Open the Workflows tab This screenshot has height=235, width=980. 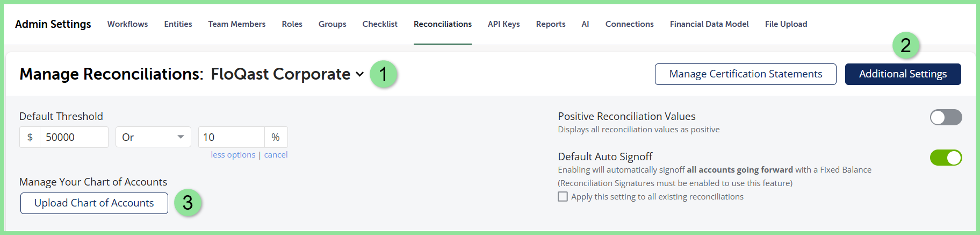coord(127,24)
